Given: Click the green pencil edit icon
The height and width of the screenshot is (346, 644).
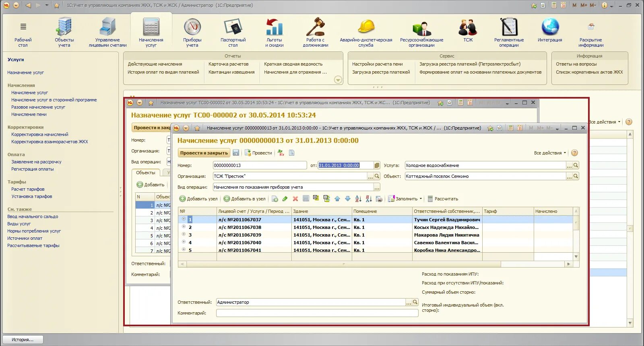Looking at the screenshot, I should click(x=285, y=199).
